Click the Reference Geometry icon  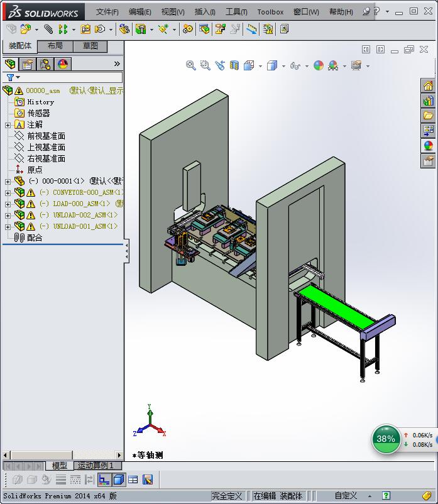(x=163, y=30)
